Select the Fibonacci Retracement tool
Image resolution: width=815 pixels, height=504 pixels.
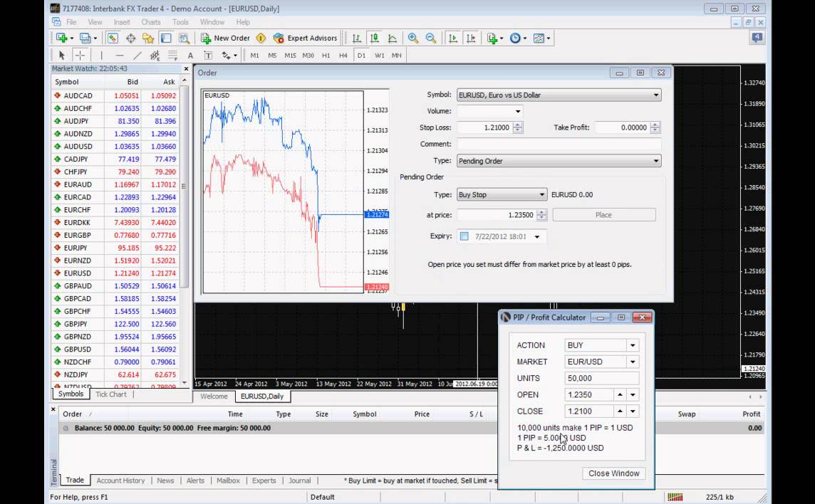172,55
